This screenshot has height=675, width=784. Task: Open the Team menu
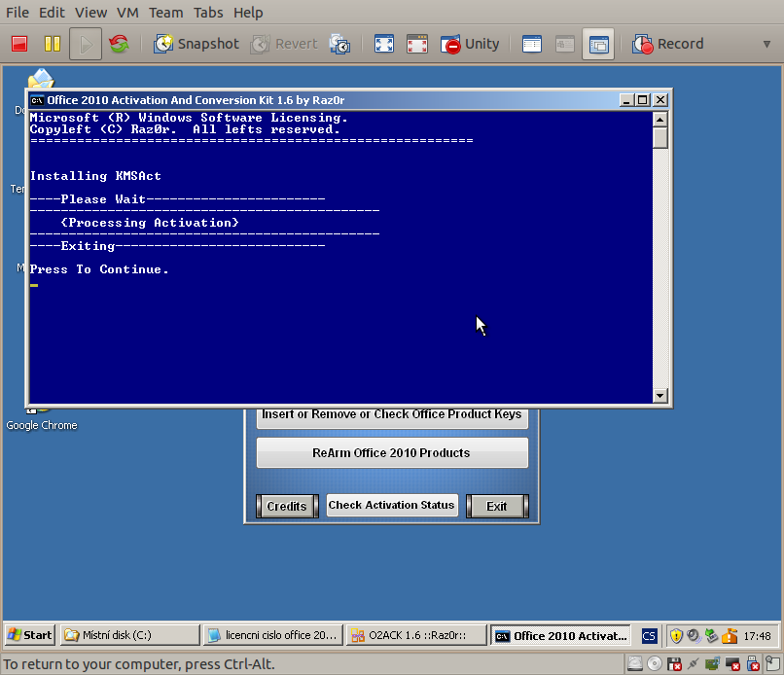coord(166,13)
